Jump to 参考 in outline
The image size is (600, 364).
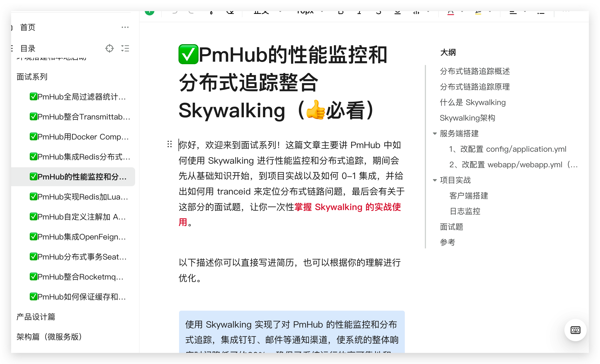point(448,243)
